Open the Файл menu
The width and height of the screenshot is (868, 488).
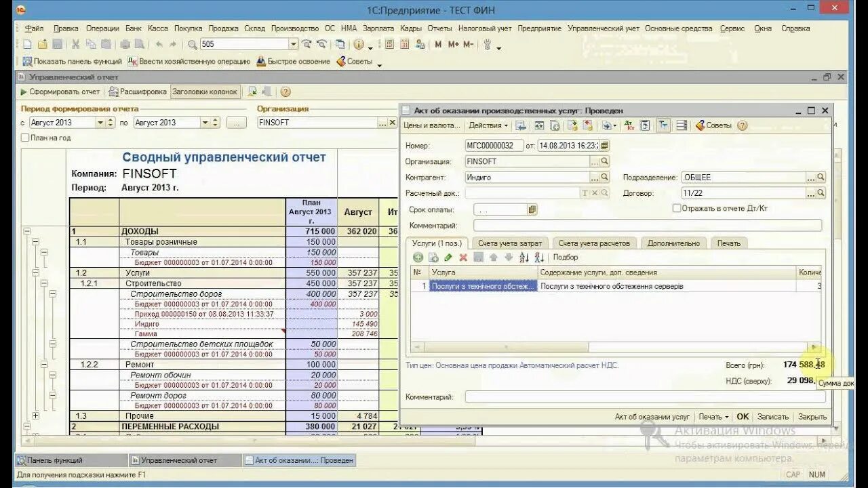point(34,28)
